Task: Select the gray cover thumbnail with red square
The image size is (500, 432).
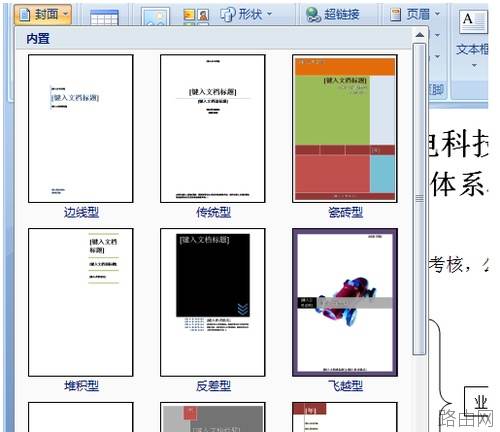Action: pyautogui.click(x=213, y=417)
